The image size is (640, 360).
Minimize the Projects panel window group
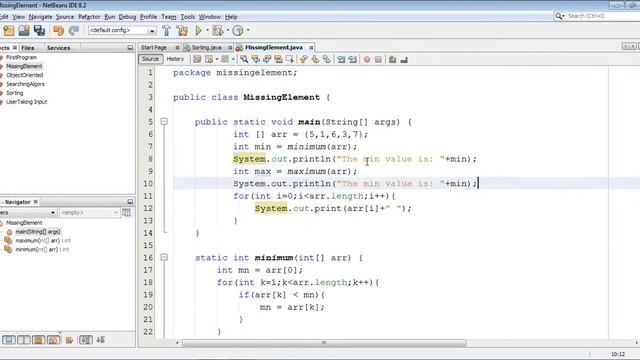click(x=130, y=48)
